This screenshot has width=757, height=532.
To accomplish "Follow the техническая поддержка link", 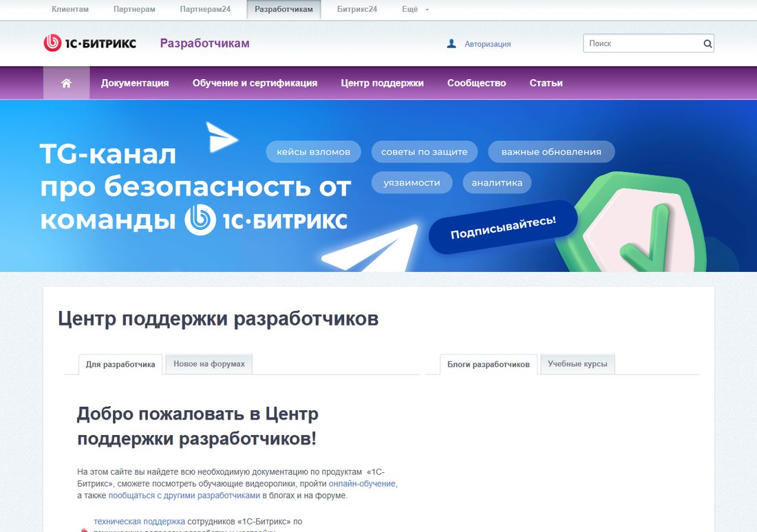I will [x=139, y=522].
